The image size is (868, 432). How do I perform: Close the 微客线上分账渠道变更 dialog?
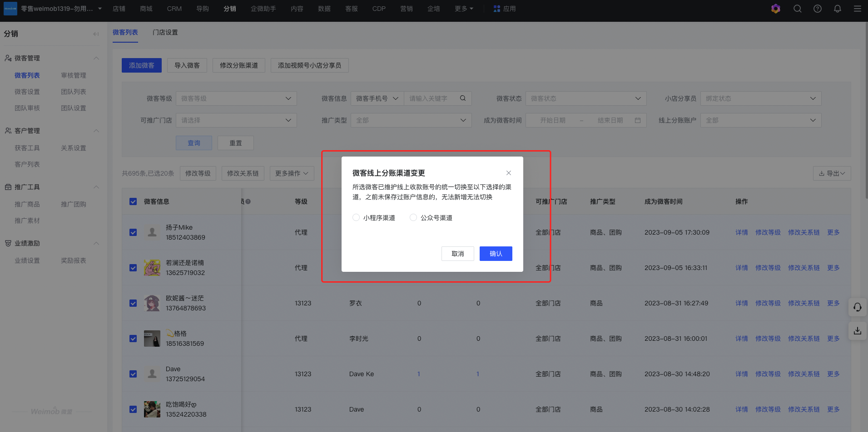tap(509, 173)
